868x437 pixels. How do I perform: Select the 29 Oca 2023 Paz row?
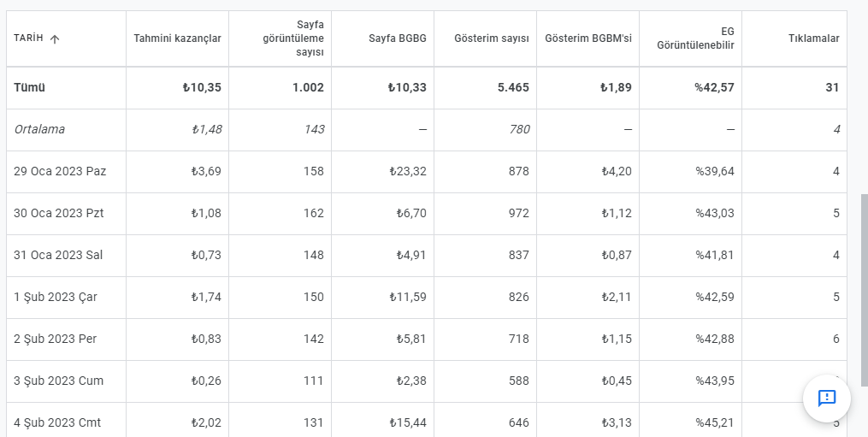(426, 172)
